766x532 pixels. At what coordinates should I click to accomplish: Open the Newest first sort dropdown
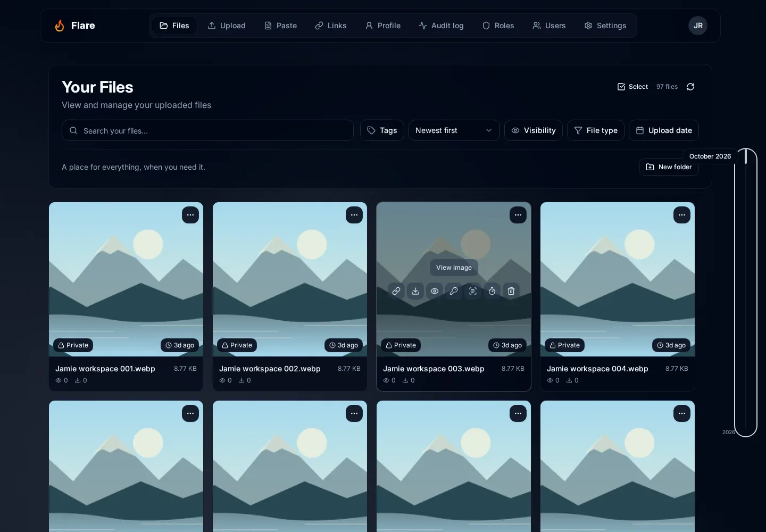454,130
